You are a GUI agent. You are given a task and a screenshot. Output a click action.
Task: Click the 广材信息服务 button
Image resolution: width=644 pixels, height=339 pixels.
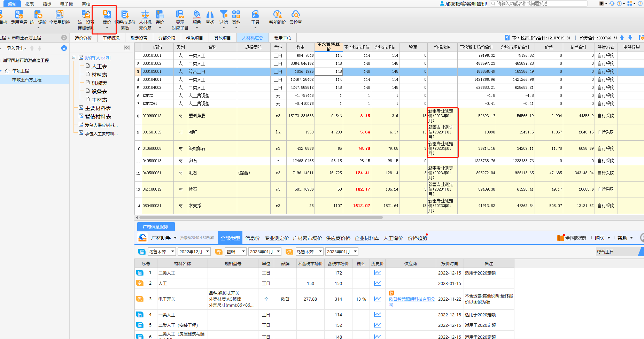(155, 226)
